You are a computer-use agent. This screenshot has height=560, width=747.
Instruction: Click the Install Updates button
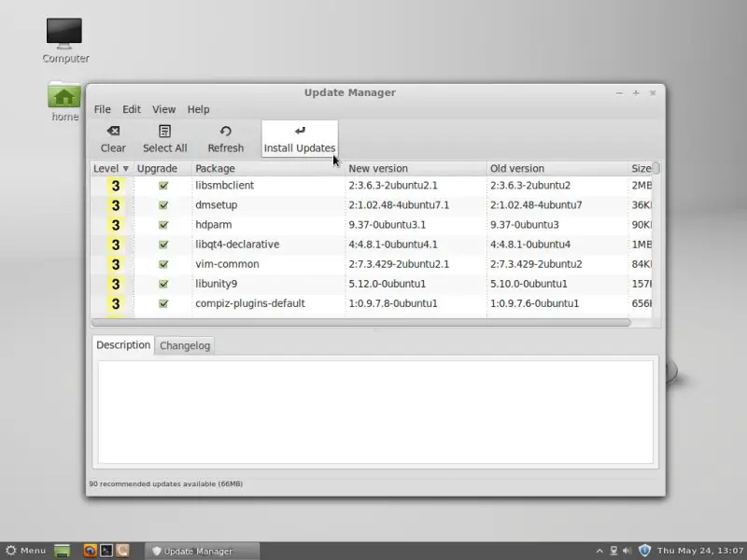coord(300,138)
